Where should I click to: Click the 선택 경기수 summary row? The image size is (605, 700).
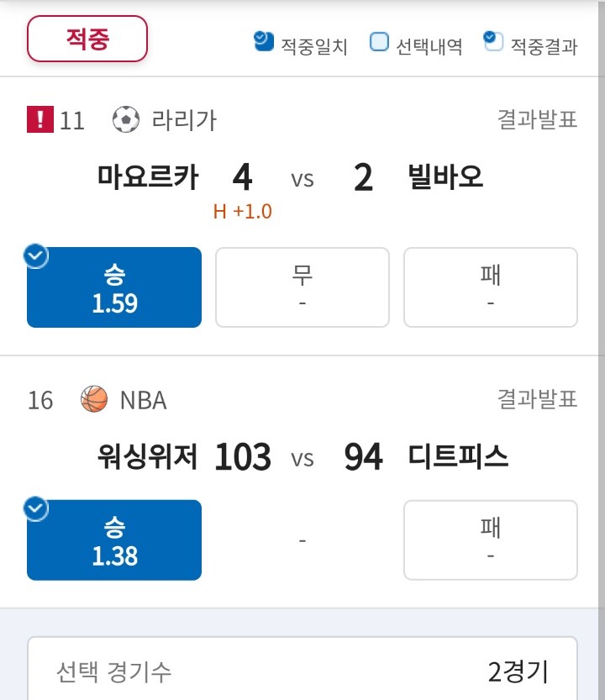[302, 671]
